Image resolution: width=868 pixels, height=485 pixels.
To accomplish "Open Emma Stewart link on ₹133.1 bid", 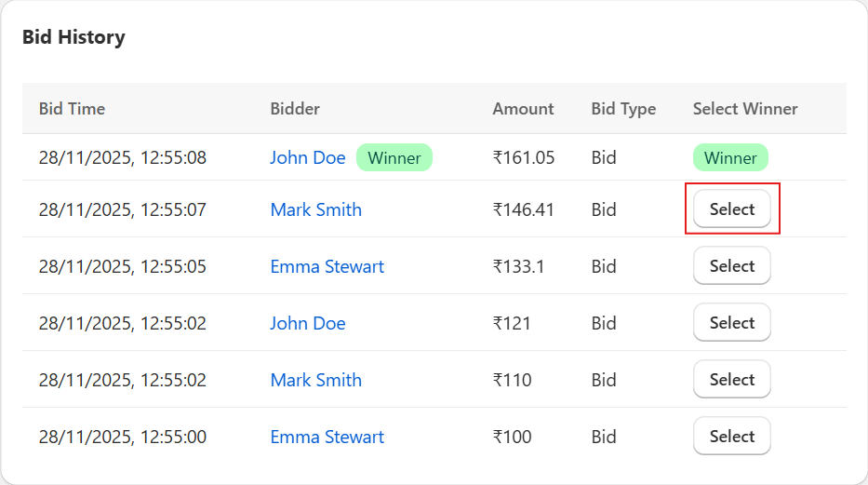I will click(327, 266).
